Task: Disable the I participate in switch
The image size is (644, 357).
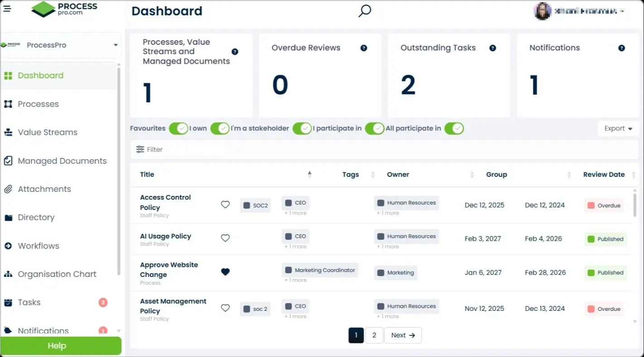Action: pyautogui.click(x=375, y=129)
